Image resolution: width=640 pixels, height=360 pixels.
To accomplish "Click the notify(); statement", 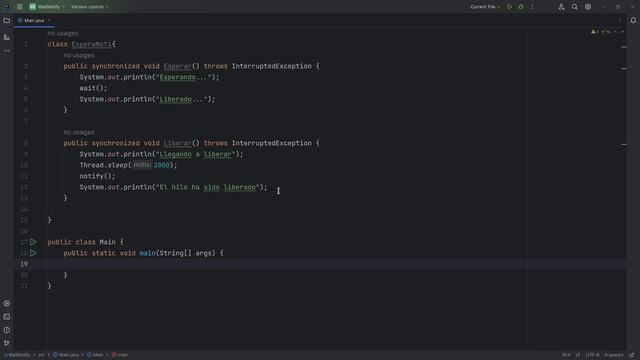I will coord(98,176).
